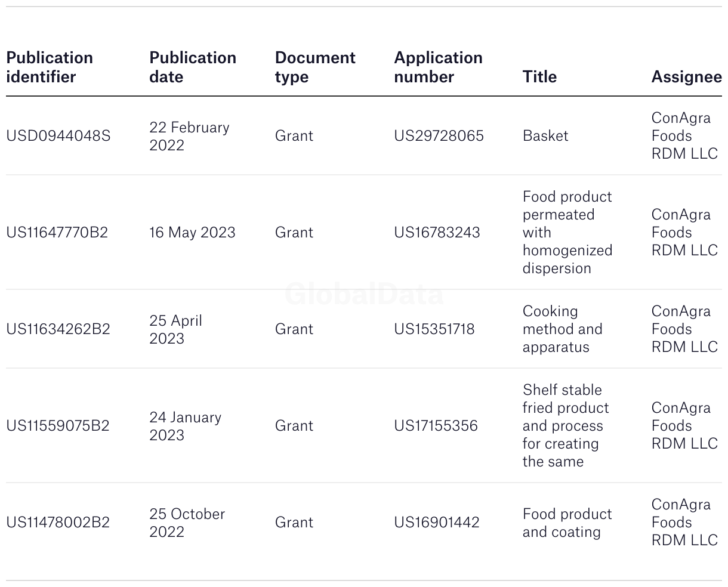Click application number US15351718
The image size is (728, 587).
[434, 329]
